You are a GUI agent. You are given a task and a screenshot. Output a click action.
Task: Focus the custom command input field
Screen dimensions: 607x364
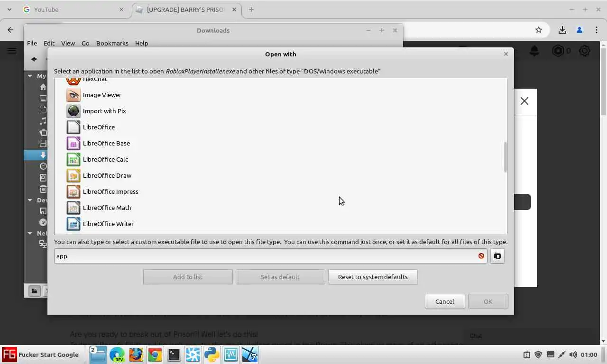[x=270, y=256]
